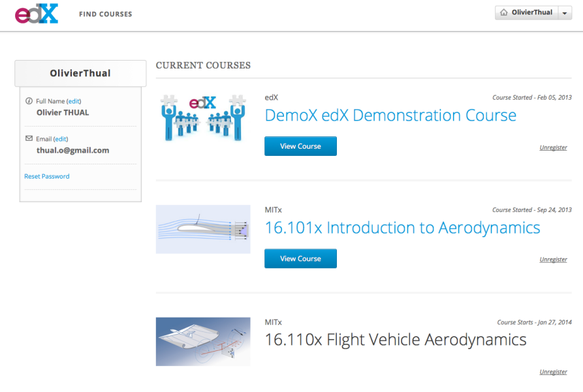This screenshot has height=392, width=583.
Task: Click the OlivierThual username button in header
Action: click(531, 12)
